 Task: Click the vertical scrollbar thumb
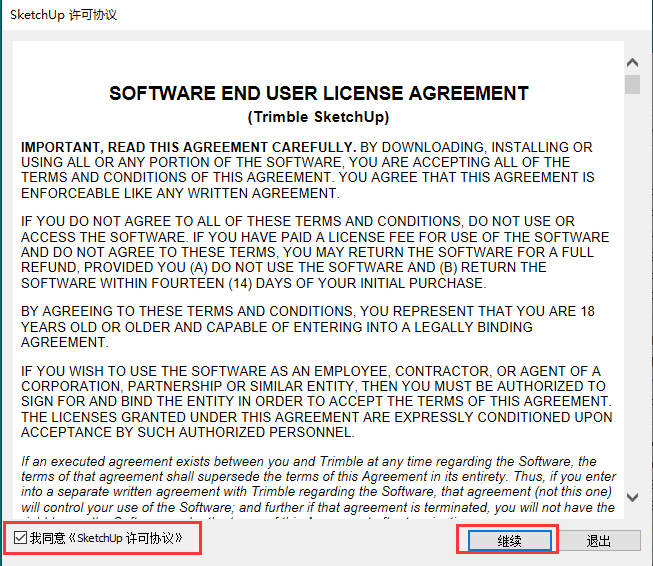pyautogui.click(x=632, y=85)
